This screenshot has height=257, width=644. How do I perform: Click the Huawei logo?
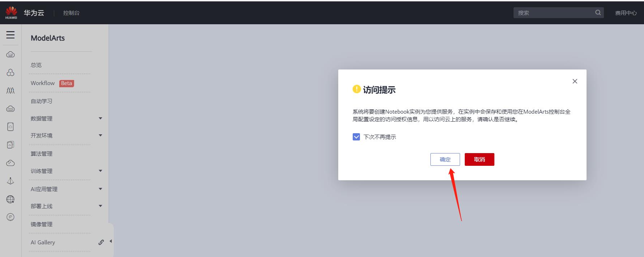tap(11, 13)
